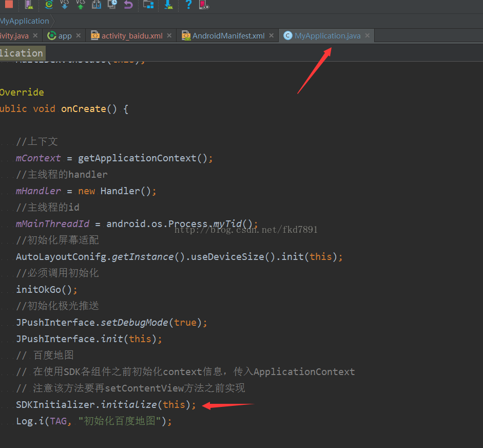Close the app editor tab
Image resolution: width=483 pixels, height=448 pixels.
click(x=79, y=35)
